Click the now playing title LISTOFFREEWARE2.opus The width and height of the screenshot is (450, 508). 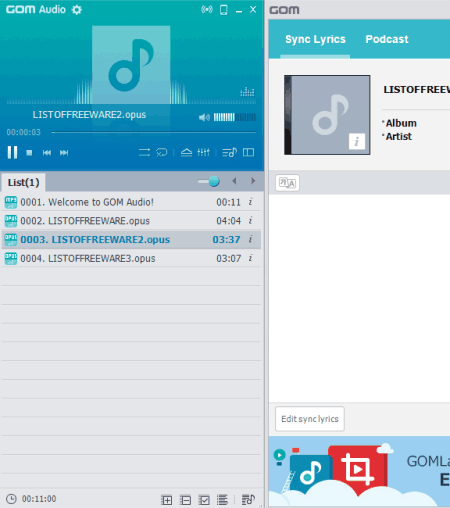[x=89, y=115]
